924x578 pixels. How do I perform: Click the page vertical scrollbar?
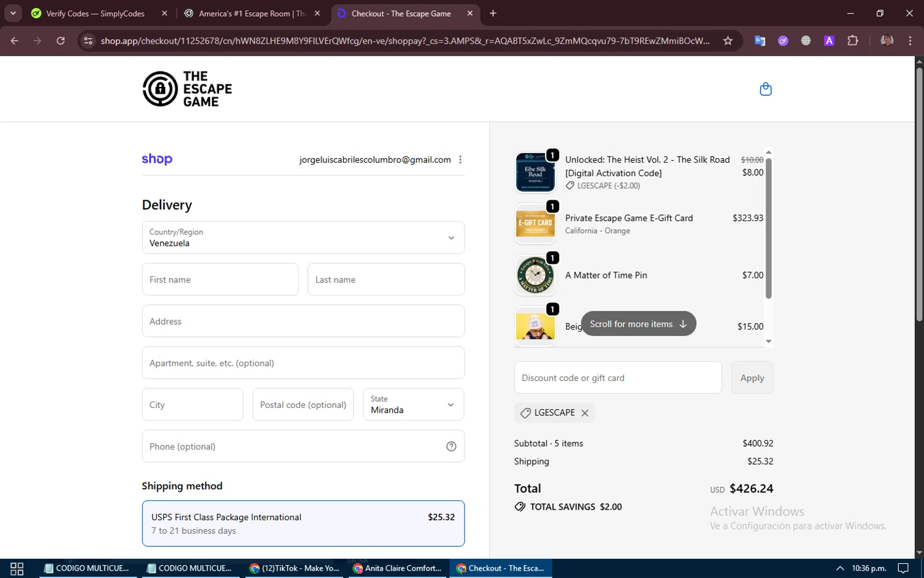point(919,194)
